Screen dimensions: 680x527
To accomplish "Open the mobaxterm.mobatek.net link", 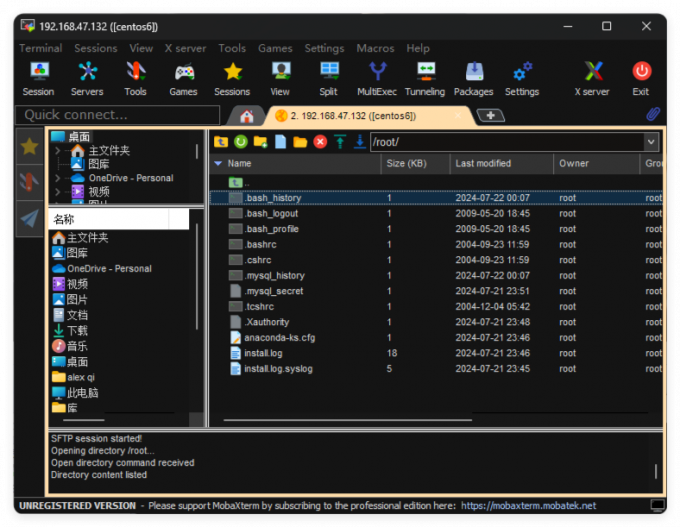I will click(x=528, y=506).
